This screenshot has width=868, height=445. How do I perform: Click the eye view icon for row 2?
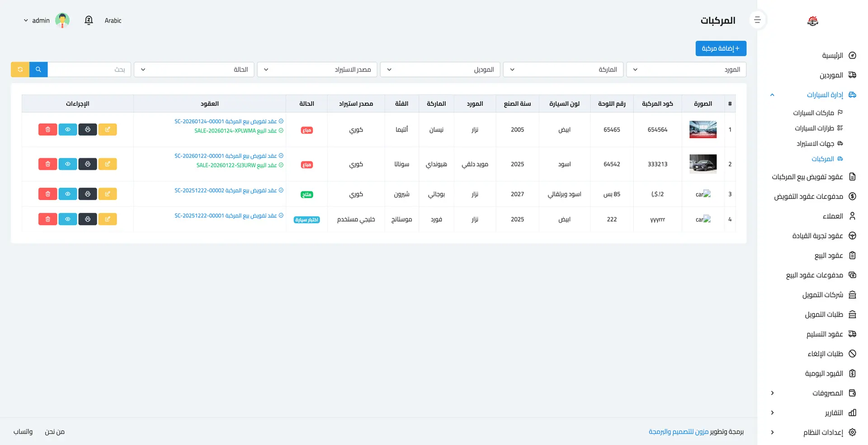point(68,164)
